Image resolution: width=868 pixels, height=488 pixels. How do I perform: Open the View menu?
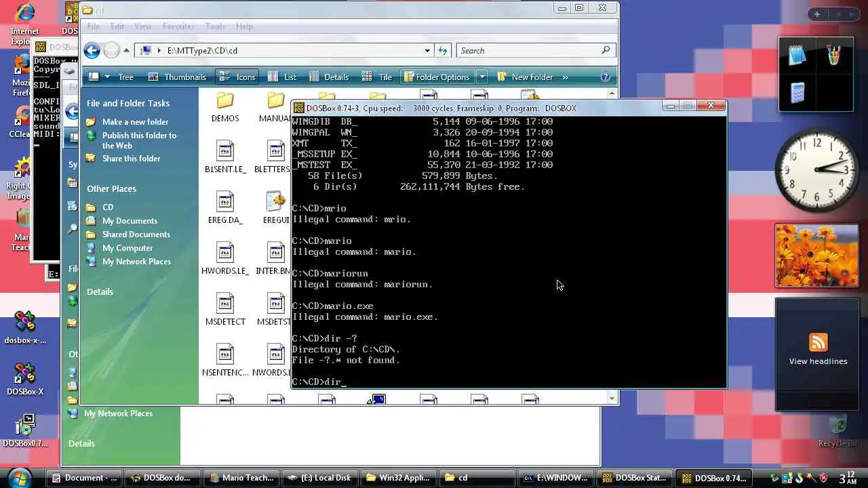coord(143,26)
